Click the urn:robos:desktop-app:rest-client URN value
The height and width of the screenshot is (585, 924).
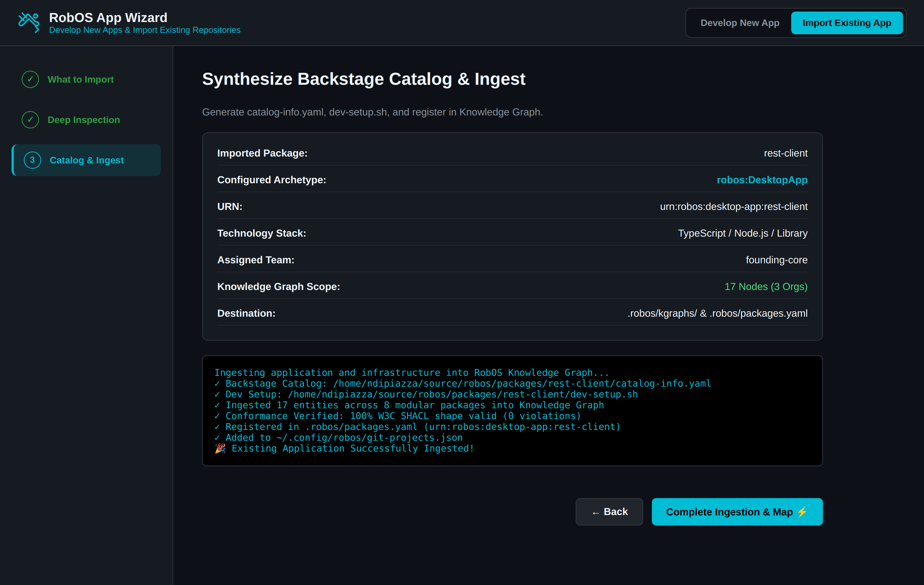pyautogui.click(x=733, y=206)
